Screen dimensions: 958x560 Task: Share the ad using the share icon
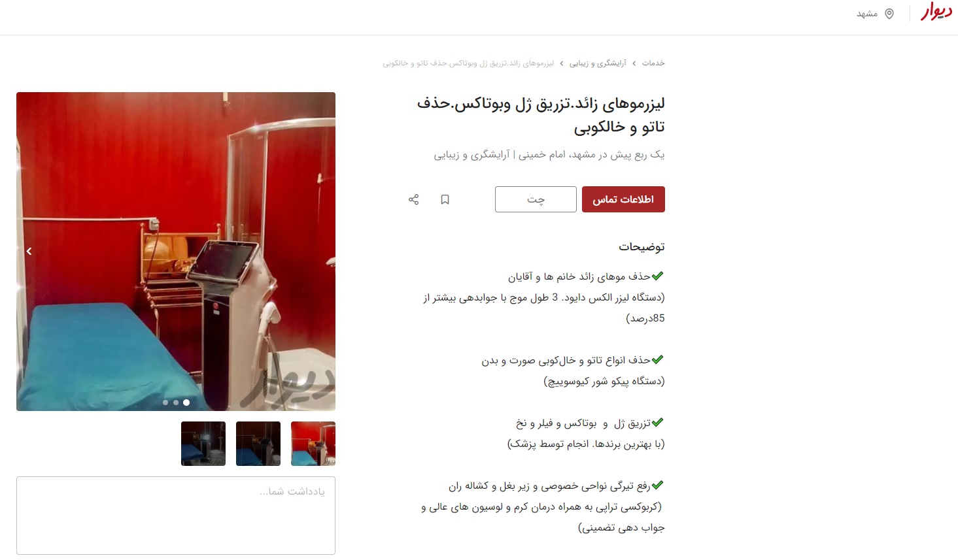[413, 199]
